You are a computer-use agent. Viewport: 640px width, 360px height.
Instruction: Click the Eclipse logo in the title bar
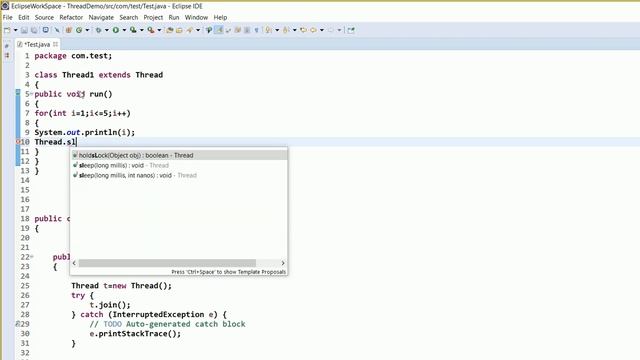coord(5,6)
